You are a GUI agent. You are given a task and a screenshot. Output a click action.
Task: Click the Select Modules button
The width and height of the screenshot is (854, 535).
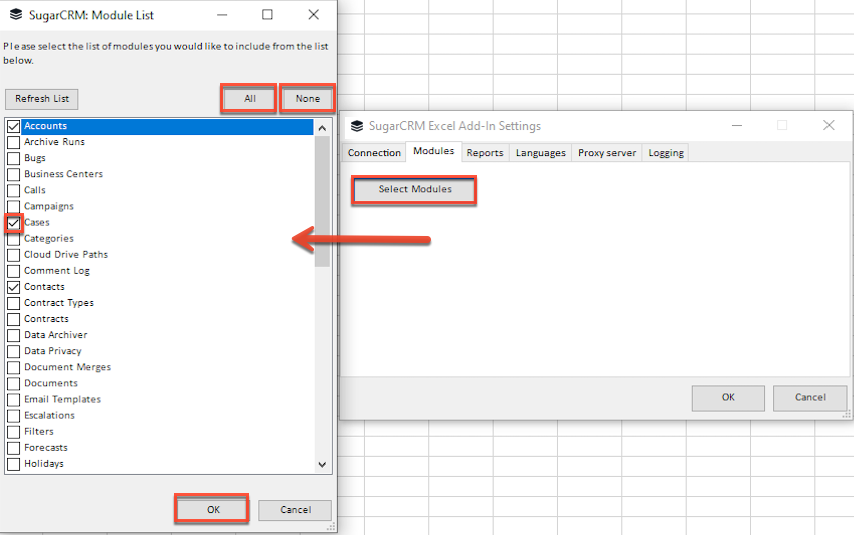(x=415, y=190)
